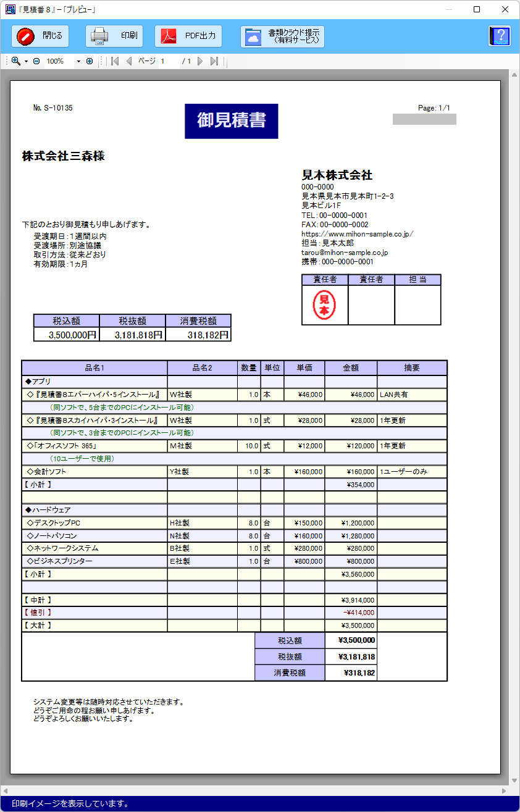Click the 3,500,000円 tax-included summary cell
Viewport: 520px width, 812px height.
pos(67,335)
